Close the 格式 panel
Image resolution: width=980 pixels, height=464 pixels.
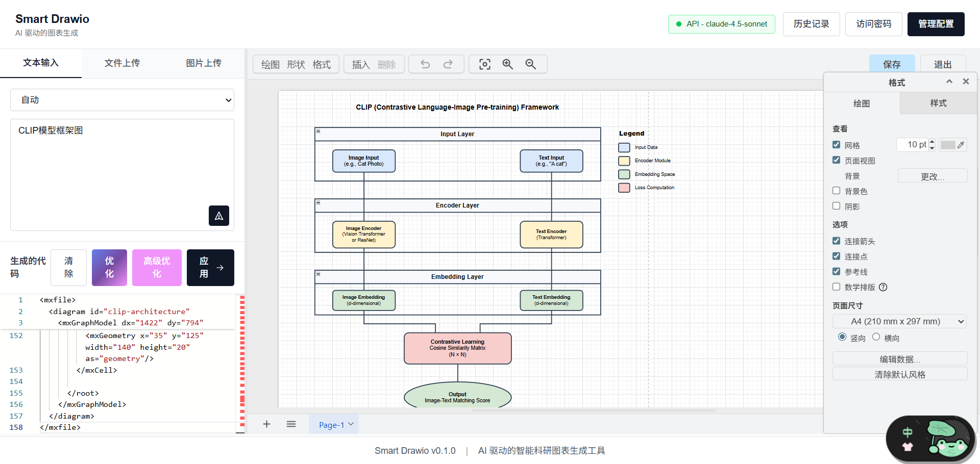966,82
